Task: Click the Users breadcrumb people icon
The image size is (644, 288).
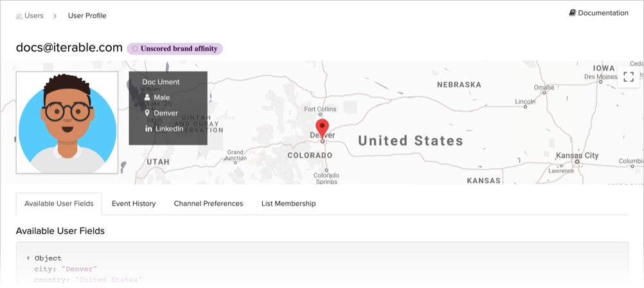Action: click(19, 16)
